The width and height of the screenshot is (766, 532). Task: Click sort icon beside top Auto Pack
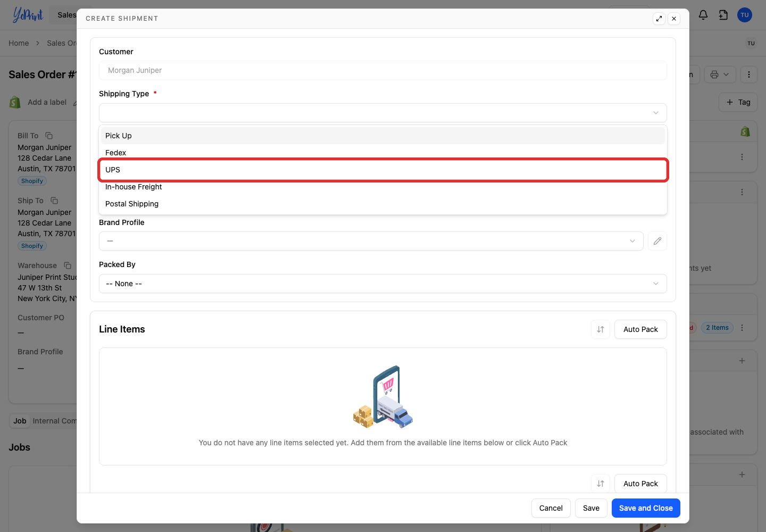601,329
